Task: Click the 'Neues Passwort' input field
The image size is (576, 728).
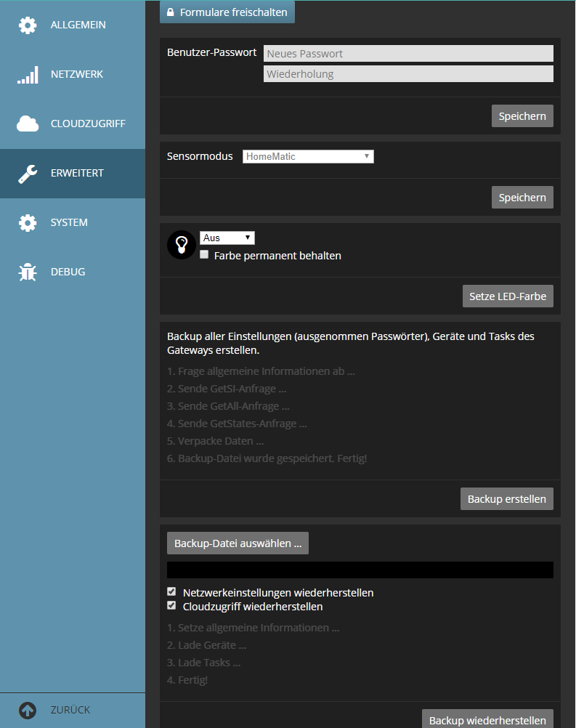Action: pos(408,54)
